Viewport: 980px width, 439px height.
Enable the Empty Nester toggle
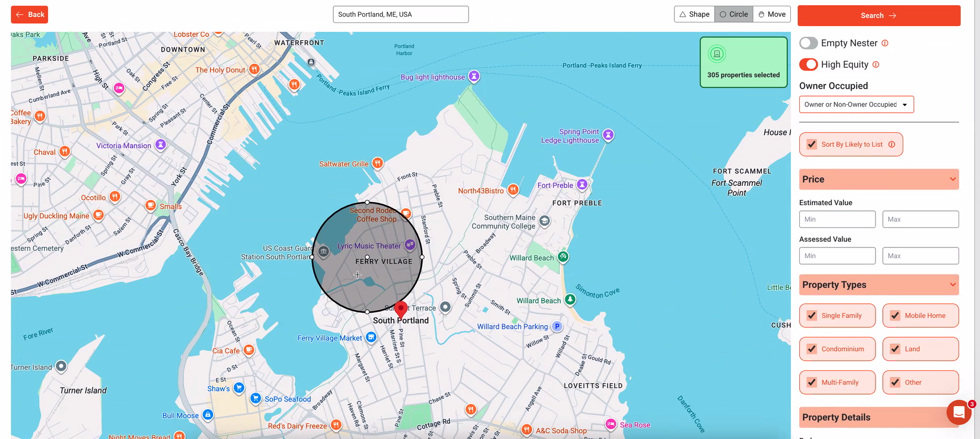809,43
